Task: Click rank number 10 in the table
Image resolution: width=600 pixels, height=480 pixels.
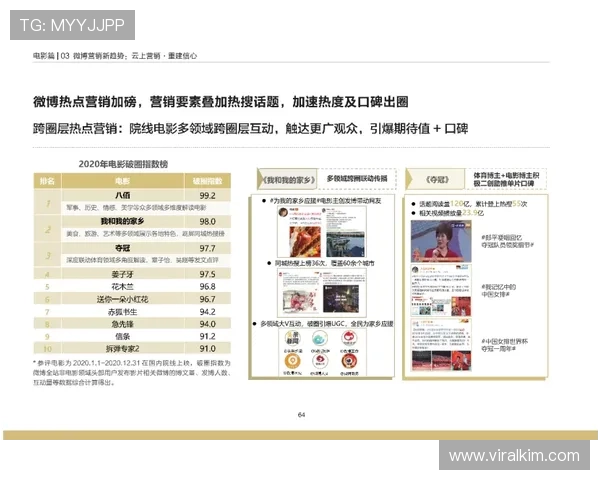Action: click(x=47, y=349)
